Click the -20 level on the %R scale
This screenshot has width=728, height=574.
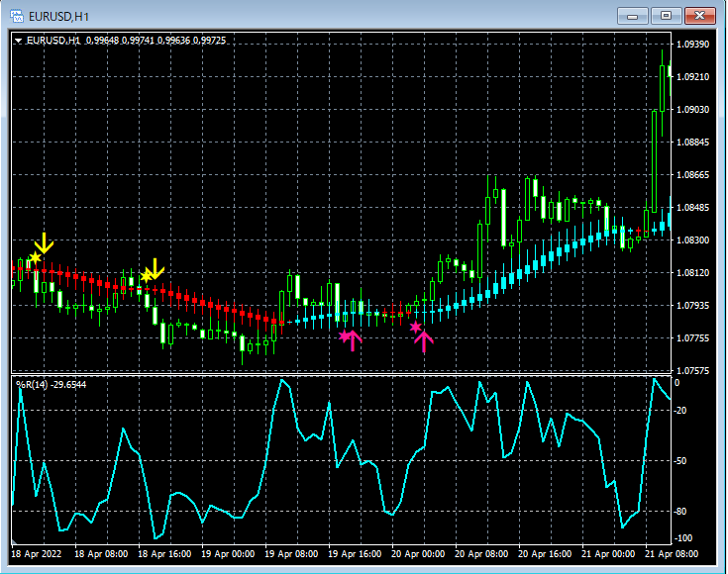pos(680,411)
